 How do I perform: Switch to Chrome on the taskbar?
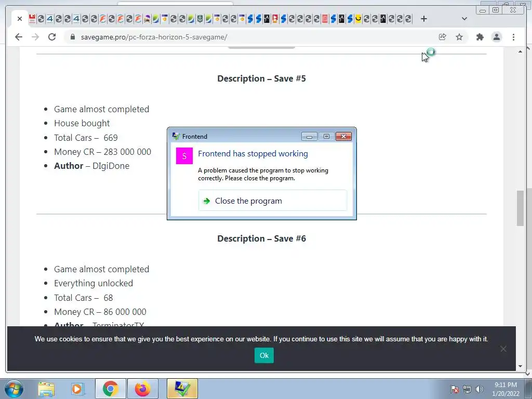point(110,389)
